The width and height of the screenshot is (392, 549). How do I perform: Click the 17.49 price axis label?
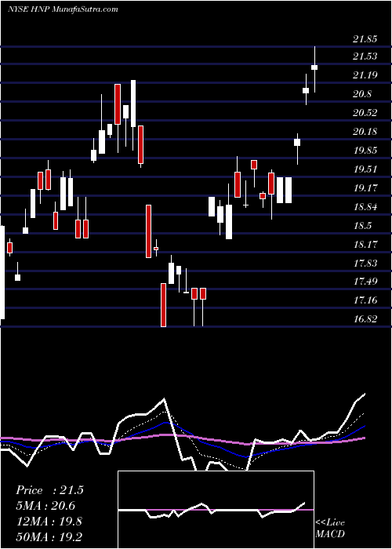coord(365,282)
